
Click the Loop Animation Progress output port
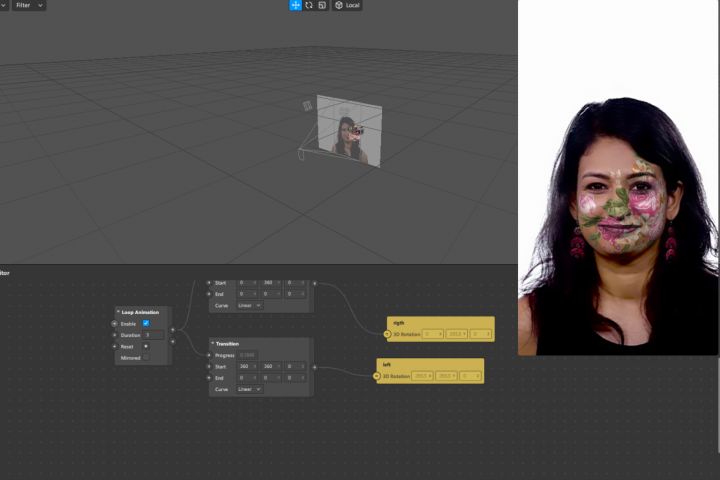(173, 330)
